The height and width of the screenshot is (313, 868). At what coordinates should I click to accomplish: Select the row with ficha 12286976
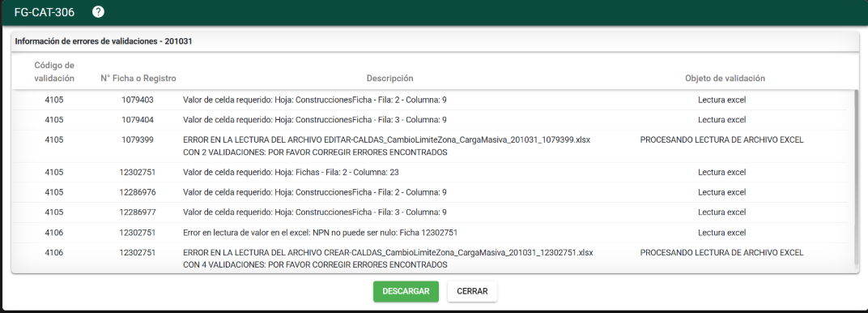pyautogui.click(x=430, y=192)
